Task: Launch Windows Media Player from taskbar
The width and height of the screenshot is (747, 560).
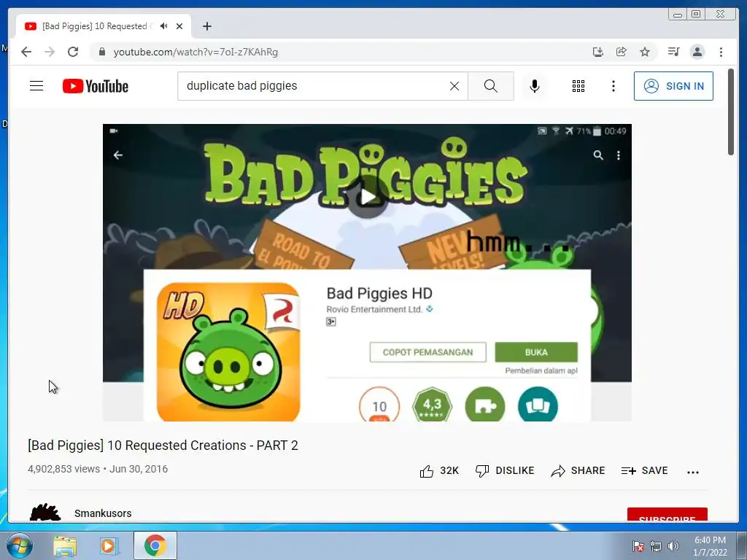Action: (109, 546)
